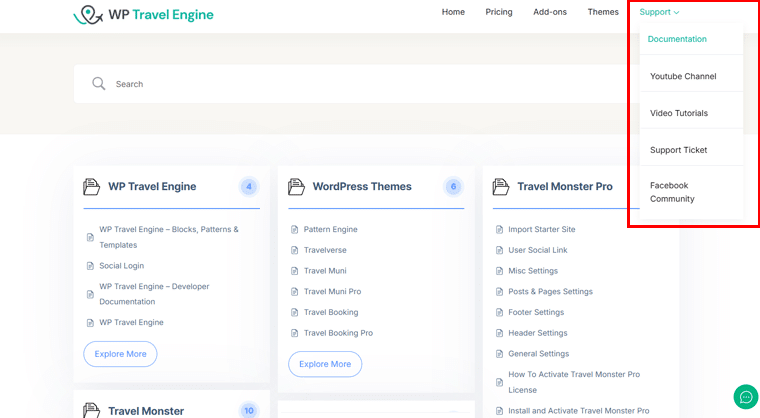Open the Add-ons menu item

coord(550,12)
